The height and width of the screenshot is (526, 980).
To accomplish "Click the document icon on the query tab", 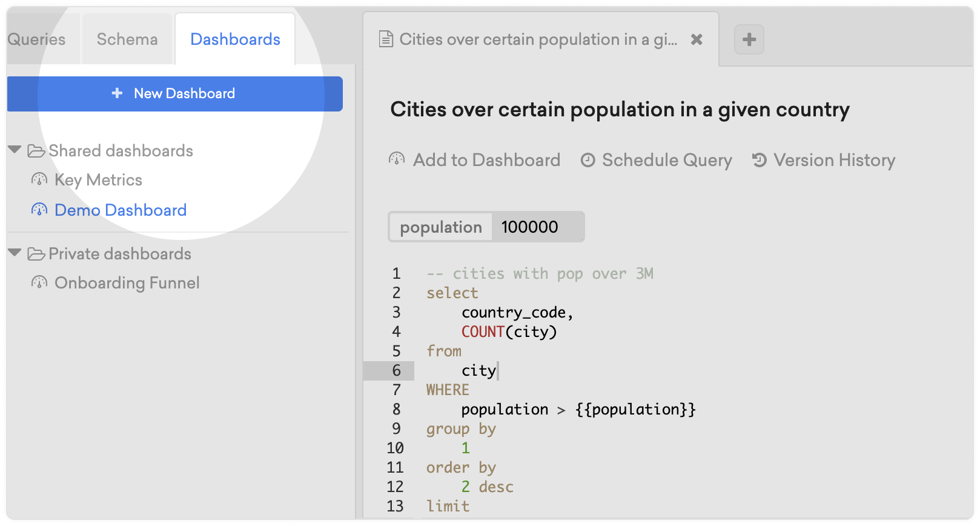I will (386, 39).
